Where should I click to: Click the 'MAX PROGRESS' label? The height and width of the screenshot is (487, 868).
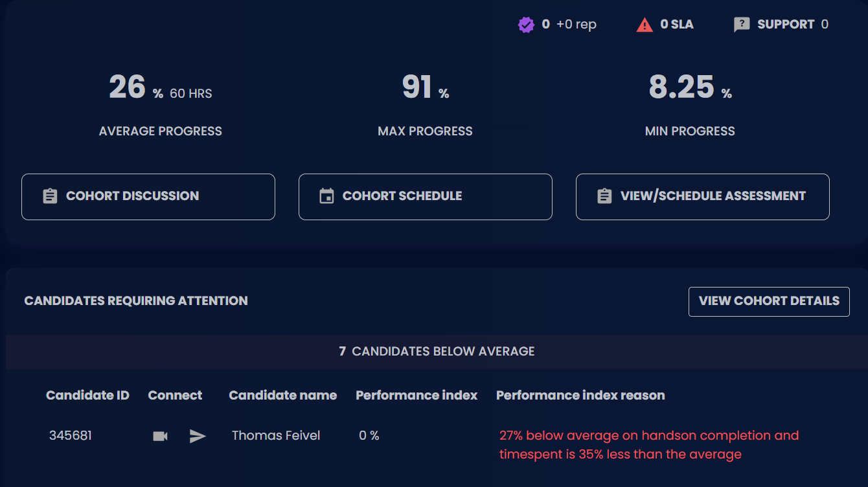coord(425,131)
